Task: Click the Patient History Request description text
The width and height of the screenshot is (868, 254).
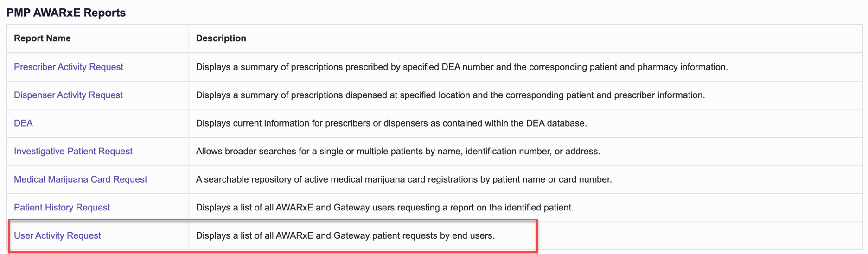Action: coord(385,207)
